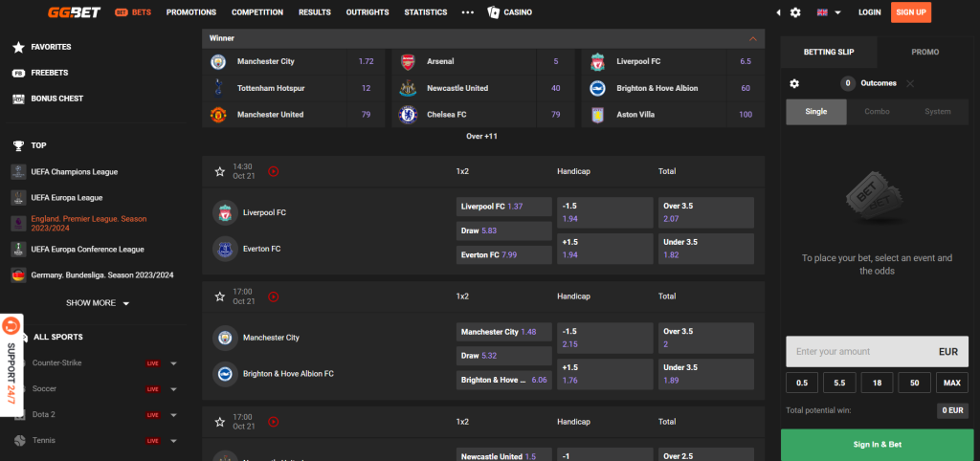This screenshot has width=980, height=461.
Task: Go to Promotions page
Action: tap(191, 12)
